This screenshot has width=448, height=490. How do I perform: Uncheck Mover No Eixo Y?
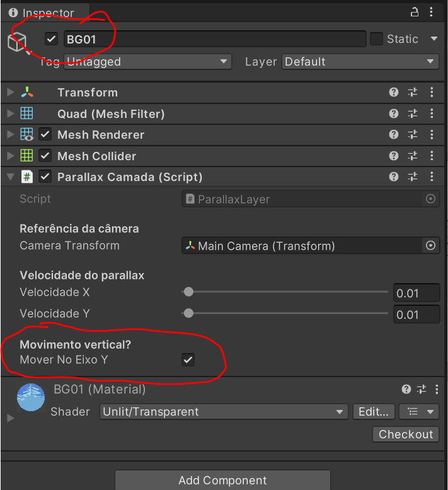point(188,360)
